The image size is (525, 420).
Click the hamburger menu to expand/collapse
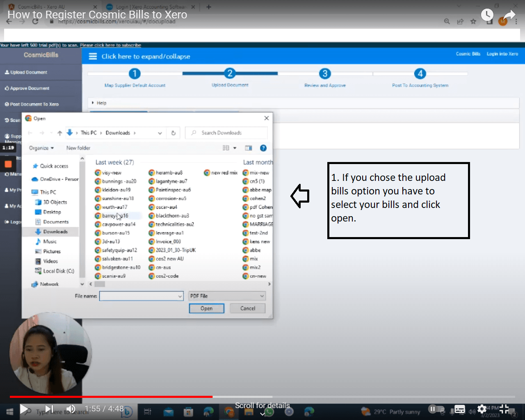point(93,56)
